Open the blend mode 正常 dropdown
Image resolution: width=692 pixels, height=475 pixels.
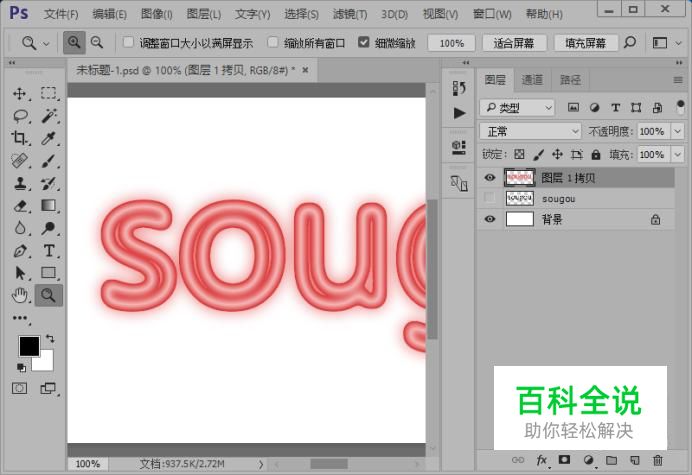coord(530,131)
